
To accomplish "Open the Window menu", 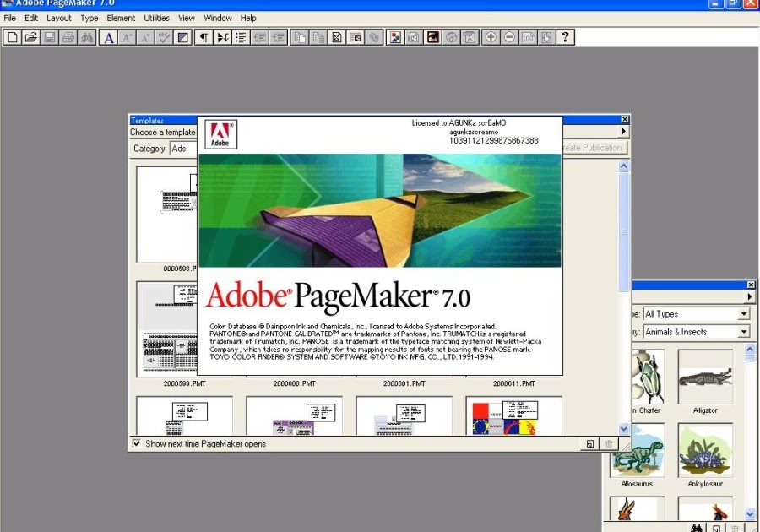I will (x=218, y=18).
